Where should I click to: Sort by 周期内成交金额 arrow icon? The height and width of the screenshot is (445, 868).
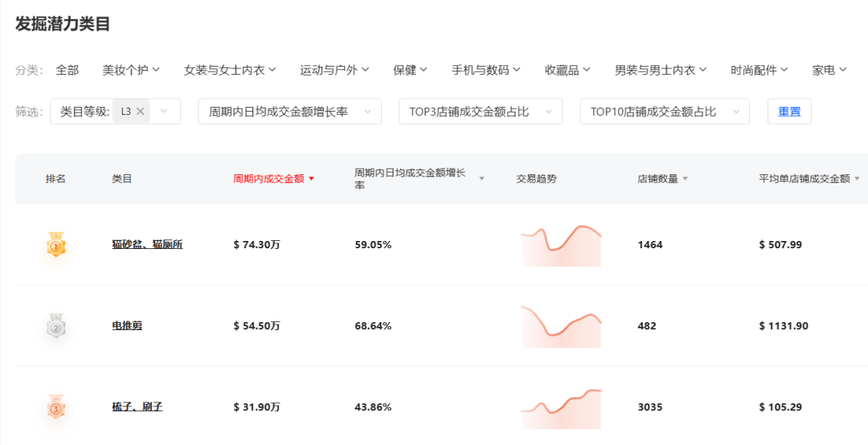(x=311, y=179)
